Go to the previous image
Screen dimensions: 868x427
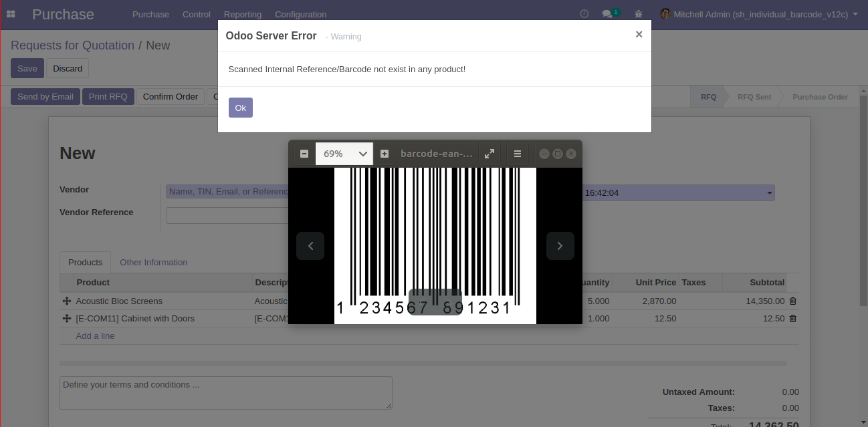310,246
